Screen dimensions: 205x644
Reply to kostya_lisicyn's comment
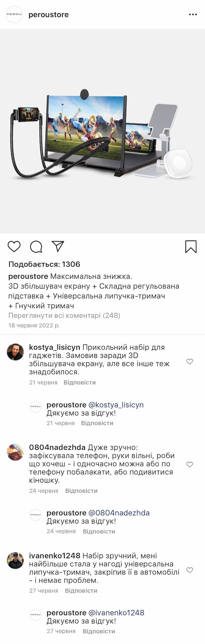point(79,382)
